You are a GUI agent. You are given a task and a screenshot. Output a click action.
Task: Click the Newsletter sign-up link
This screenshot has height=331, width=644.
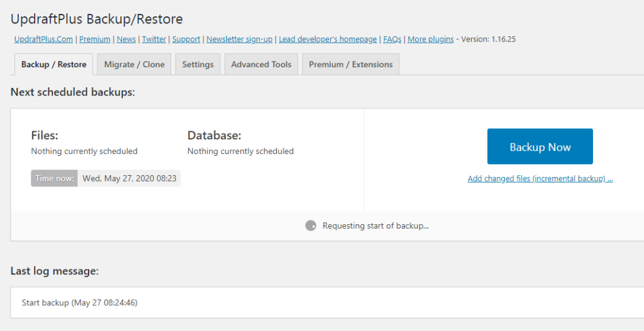240,40
